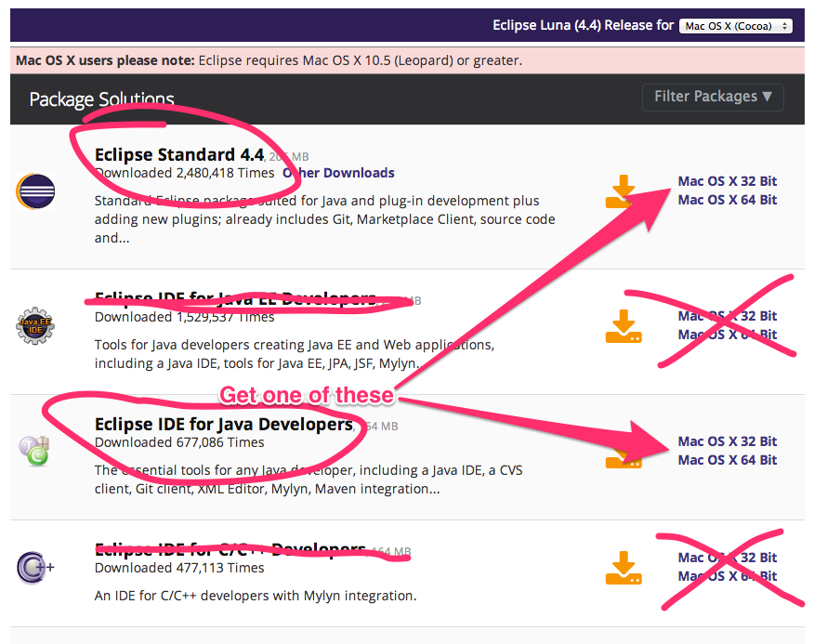Download Eclipse Standard Mac OS X 32 Bit
The height and width of the screenshot is (644, 814).
pos(727,181)
